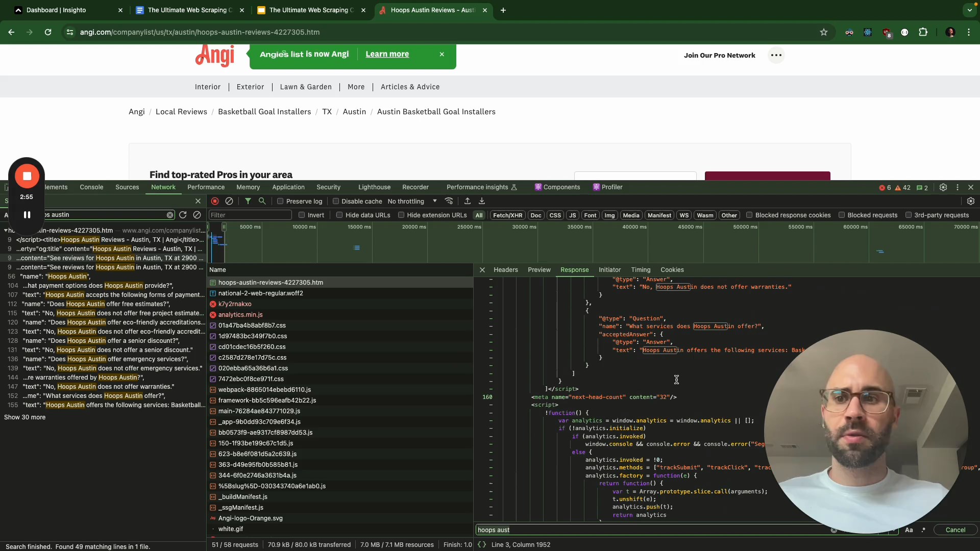Focus the network Filter input
Screen dimensions: 980x551
[250, 215]
